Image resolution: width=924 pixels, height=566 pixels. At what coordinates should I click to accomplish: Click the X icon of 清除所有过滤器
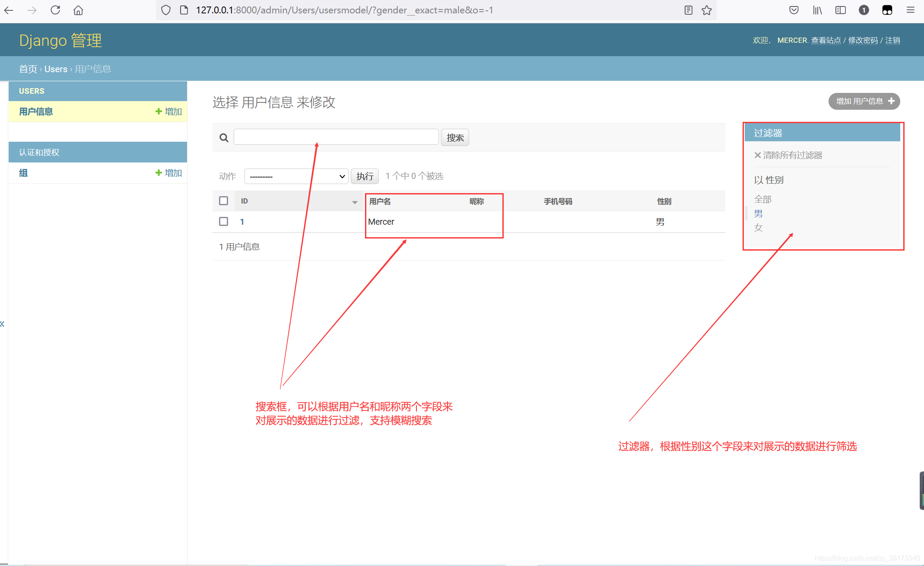(758, 155)
